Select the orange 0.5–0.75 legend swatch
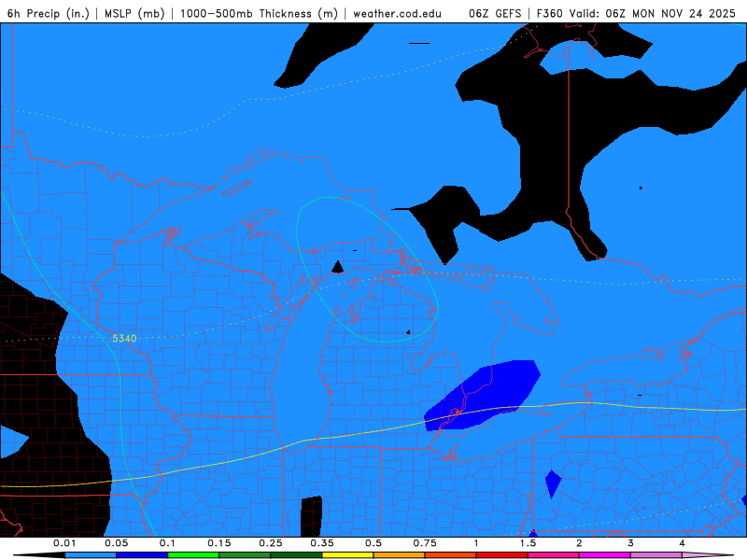 click(x=400, y=555)
